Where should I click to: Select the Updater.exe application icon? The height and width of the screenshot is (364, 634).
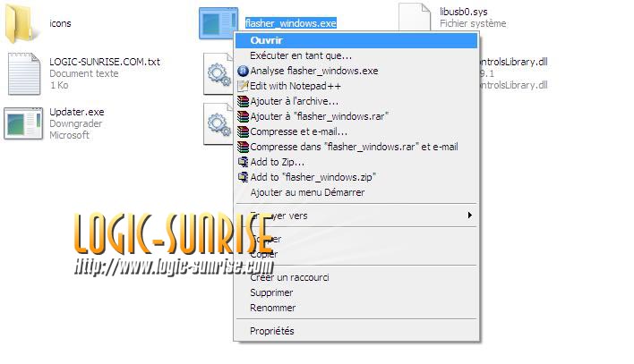(x=23, y=123)
